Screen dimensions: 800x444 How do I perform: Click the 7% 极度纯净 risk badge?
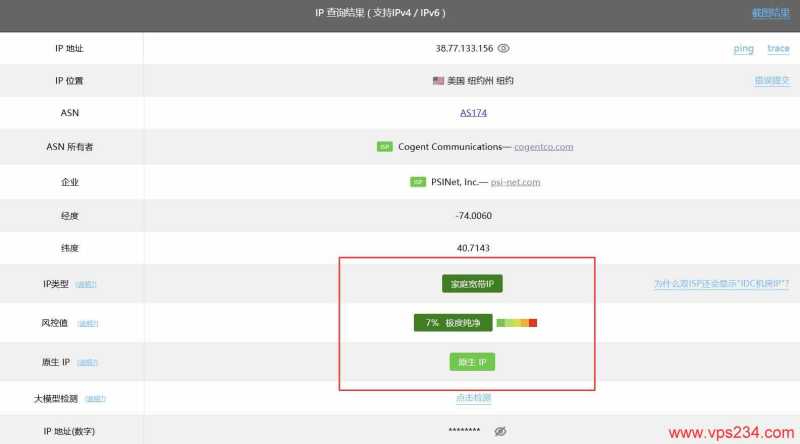(x=452, y=323)
